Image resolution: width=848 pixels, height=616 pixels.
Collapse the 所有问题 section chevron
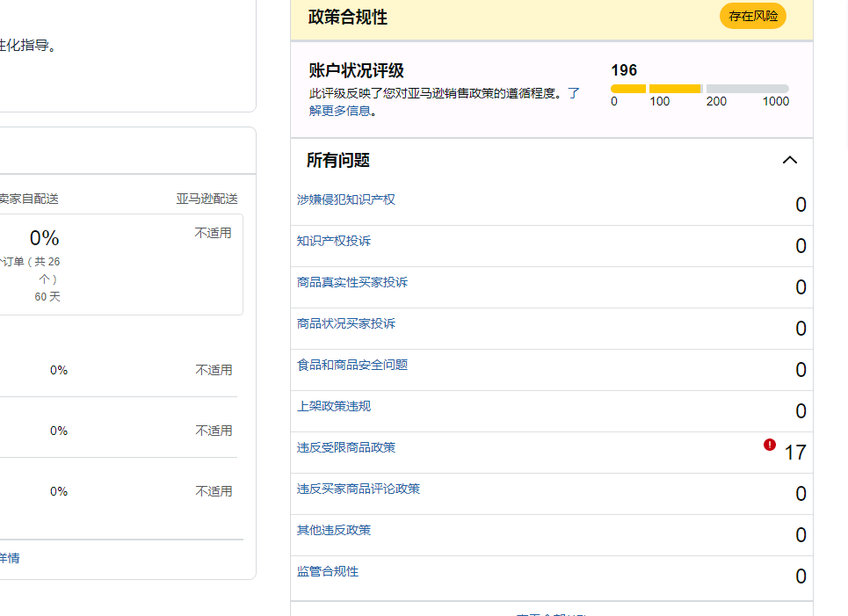790,160
